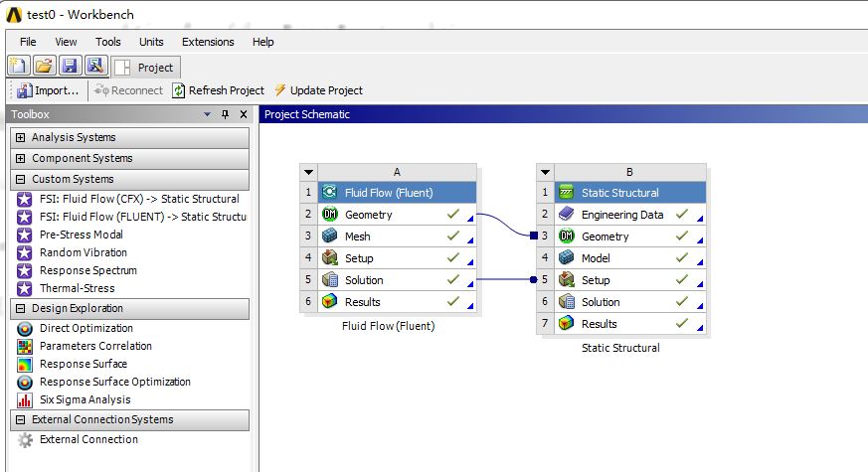
Task: Open the Toolbox panel dropdown arrow
Action: (207, 114)
